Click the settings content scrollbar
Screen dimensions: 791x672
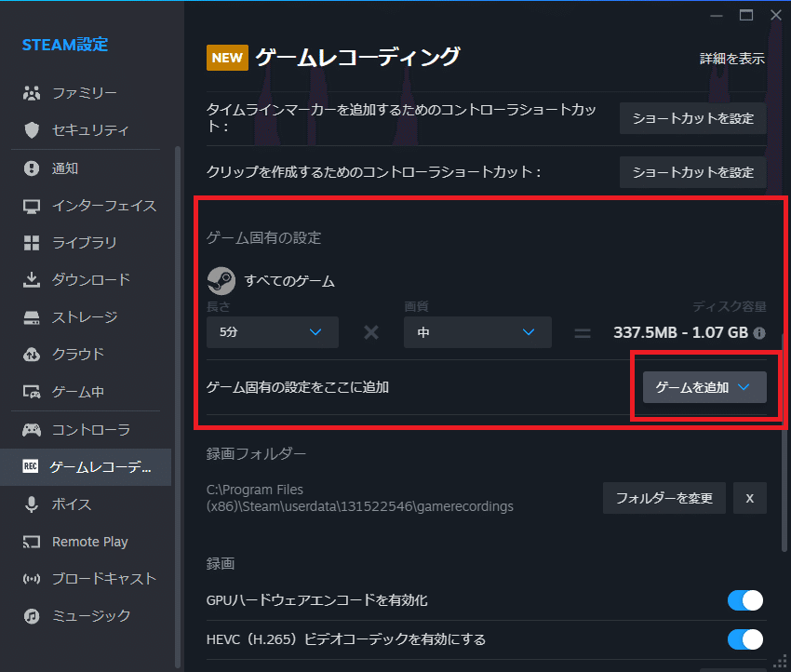pyautogui.click(x=784, y=443)
